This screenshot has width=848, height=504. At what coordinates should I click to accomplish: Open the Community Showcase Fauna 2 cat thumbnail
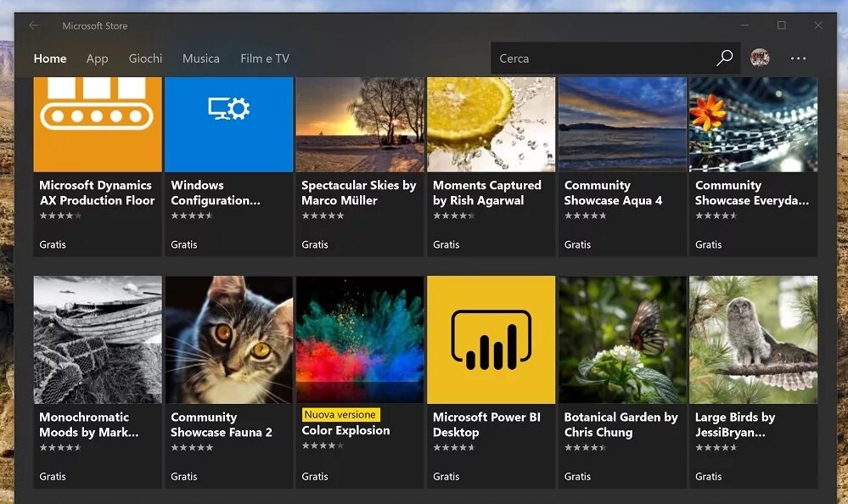point(228,339)
